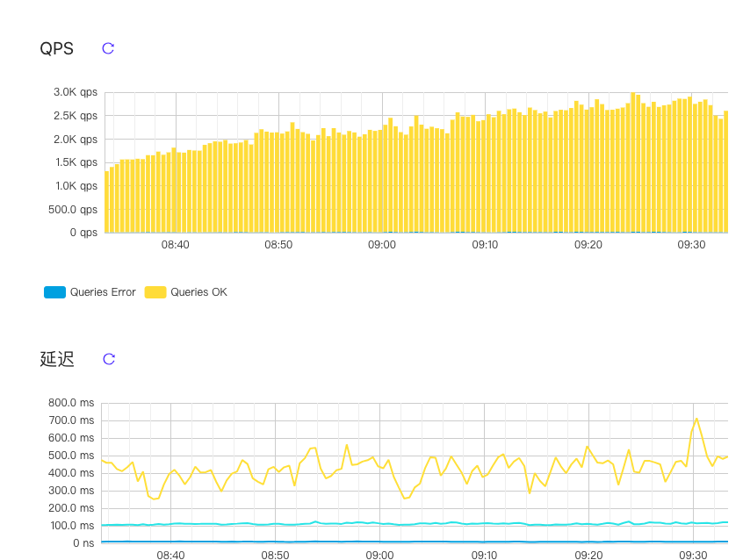
Task: Click 09:20 on the latency time axis
Action: tap(588, 556)
